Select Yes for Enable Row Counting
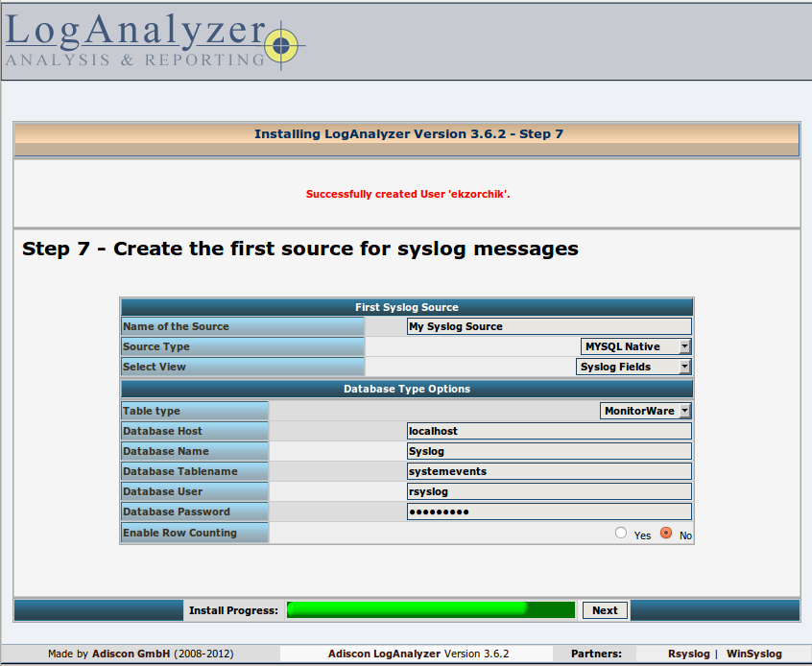812x666 pixels. [621, 533]
